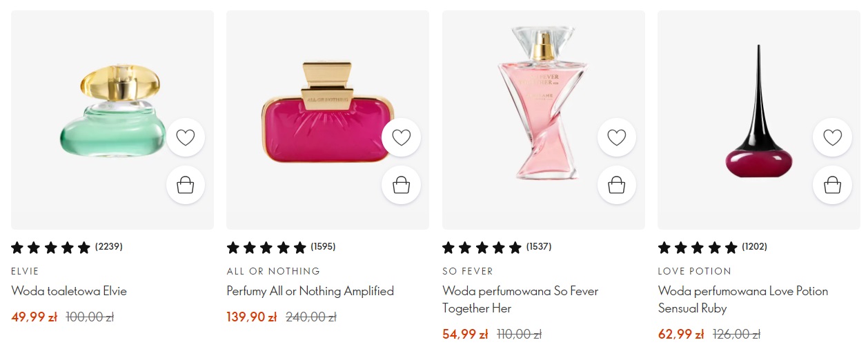This screenshot has width=868, height=349.
Task: Save Love Potion Sensual Ruby to wishlist
Action: [x=832, y=138]
